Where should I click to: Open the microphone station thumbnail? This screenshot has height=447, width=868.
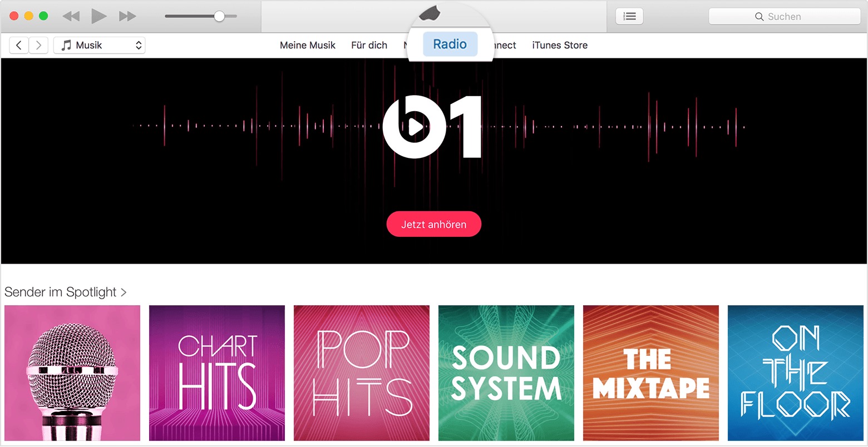pos(72,373)
